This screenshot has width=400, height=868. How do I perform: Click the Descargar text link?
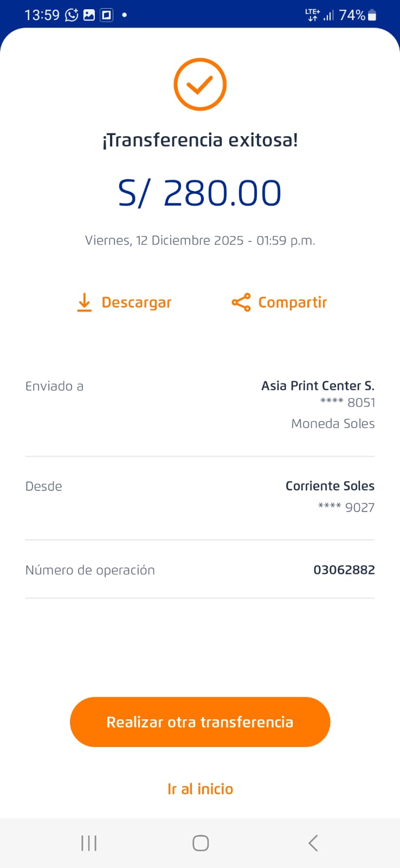pyautogui.click(x=137, y=302)
